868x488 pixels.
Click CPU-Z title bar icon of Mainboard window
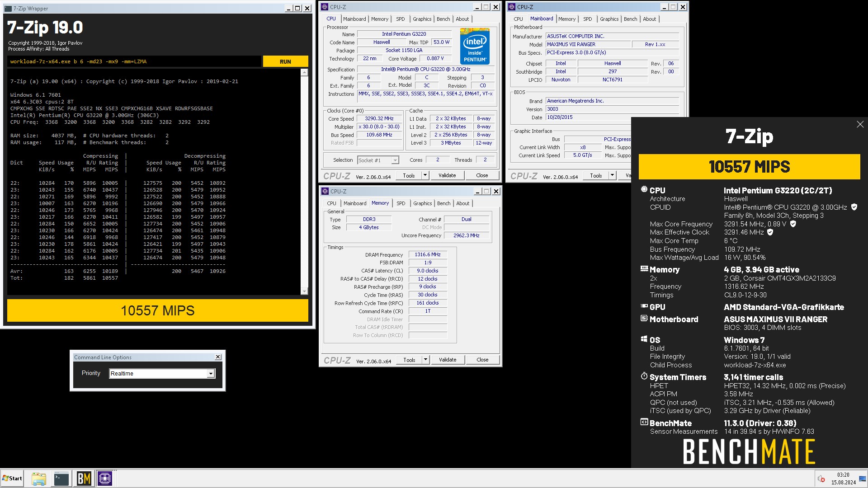point(512,7)
